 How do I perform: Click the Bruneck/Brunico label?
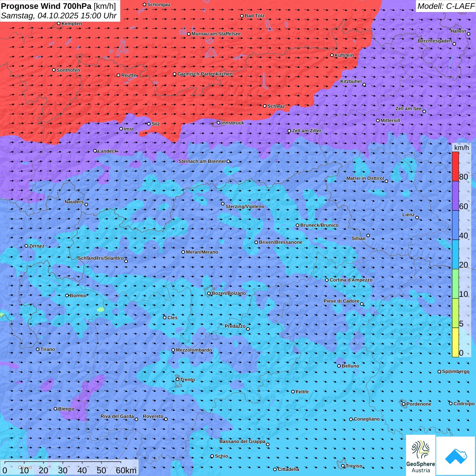(x=319, y=225)
